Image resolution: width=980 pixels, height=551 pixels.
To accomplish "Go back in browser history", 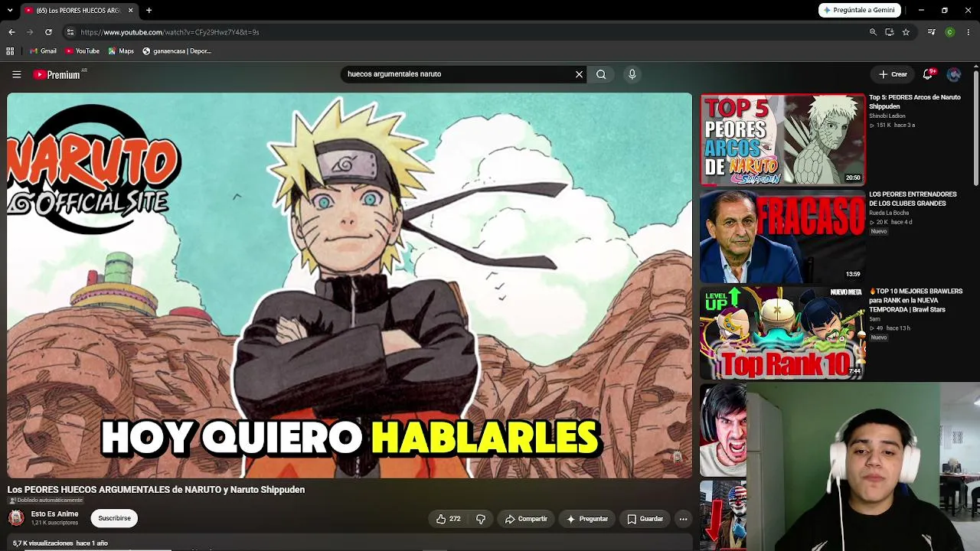I will click(11, 32).
